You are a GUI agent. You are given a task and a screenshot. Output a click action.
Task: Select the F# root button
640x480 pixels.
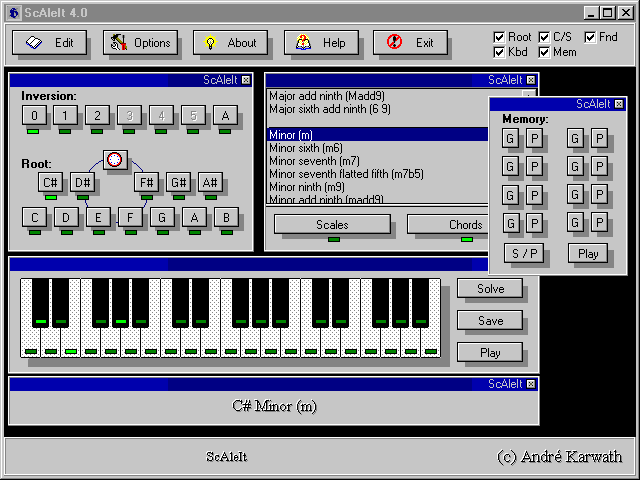pos(147,182)
